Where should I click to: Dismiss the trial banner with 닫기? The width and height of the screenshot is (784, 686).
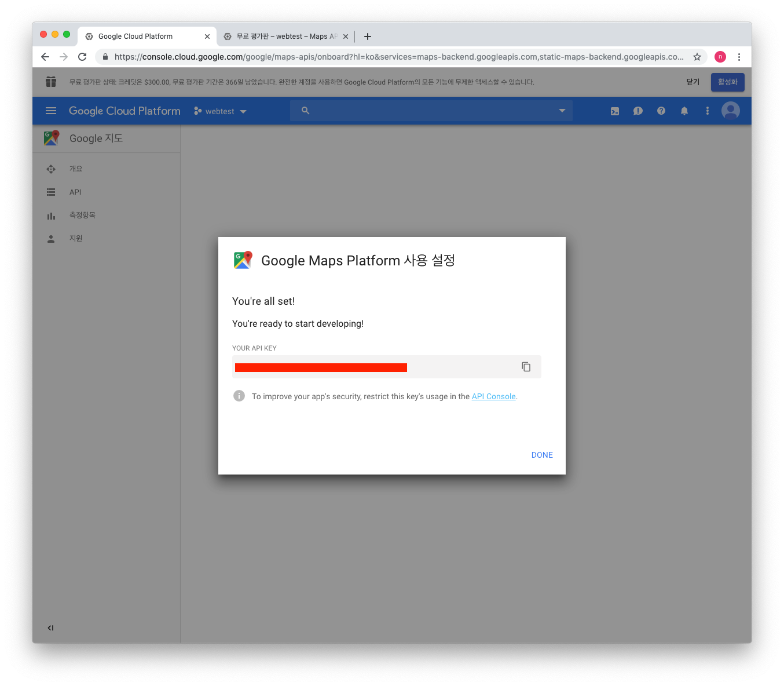[x=693, y=82]
